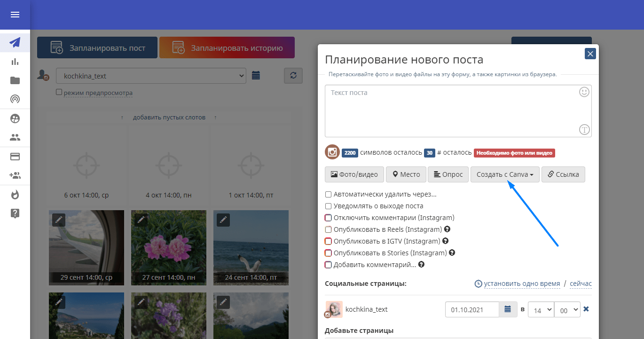Open the hamburger menu
Viewport: 644px width, 339px height.
coord(15,15)
